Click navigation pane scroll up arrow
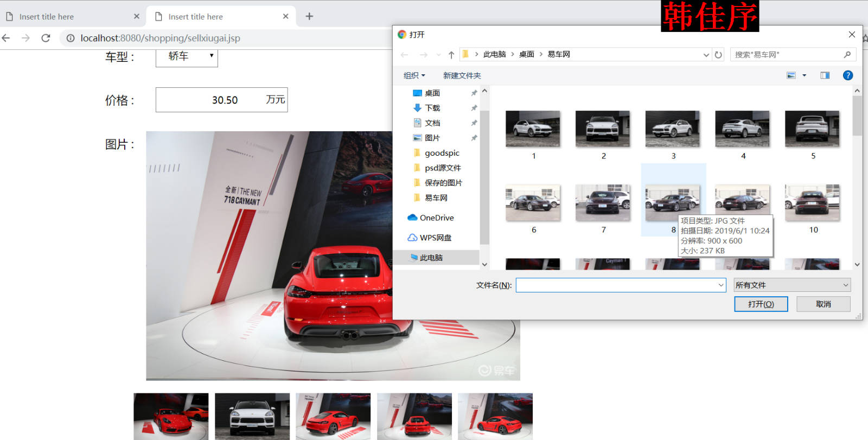 click(x=484, y=91)
